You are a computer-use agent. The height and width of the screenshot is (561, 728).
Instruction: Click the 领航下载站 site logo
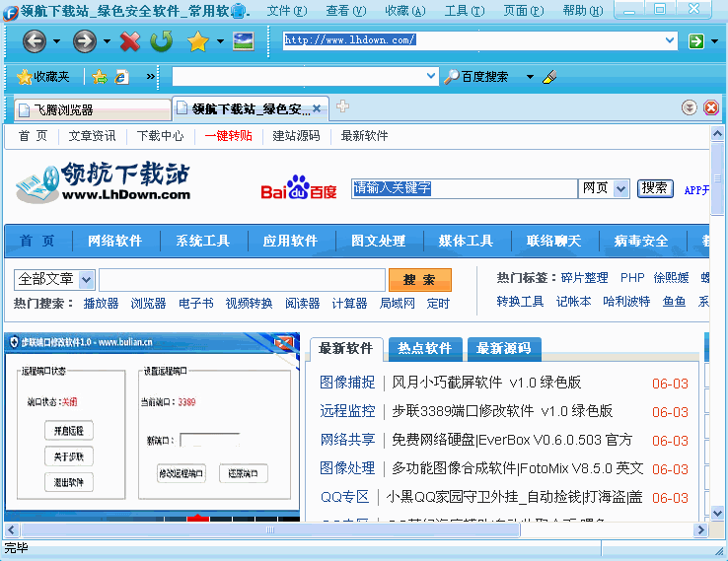pyautogui.click(x=103, y=181)
